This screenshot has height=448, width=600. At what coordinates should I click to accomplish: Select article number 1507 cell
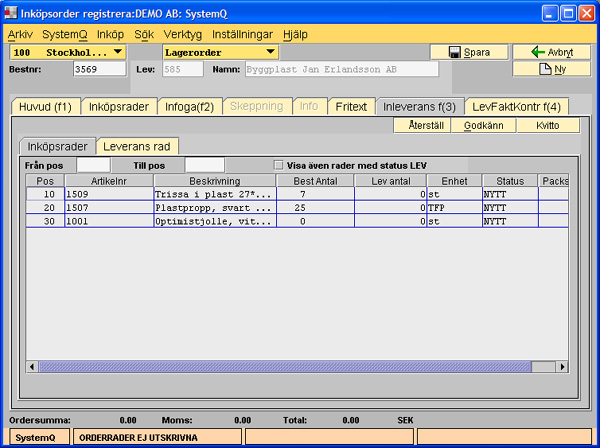click(x=109, y=208)
